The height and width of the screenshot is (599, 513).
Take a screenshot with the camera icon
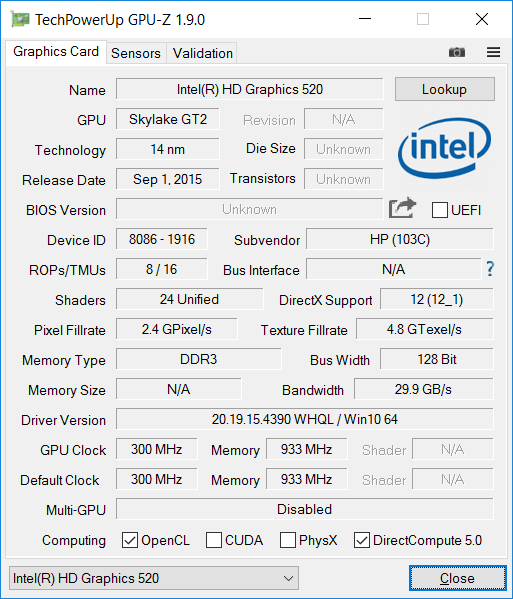(456, 52)
